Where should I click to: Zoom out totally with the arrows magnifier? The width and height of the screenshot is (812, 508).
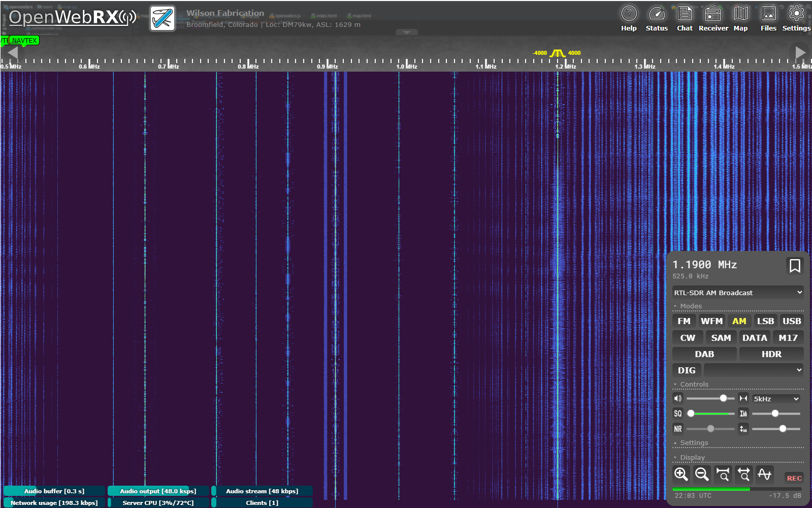point(743,474)
